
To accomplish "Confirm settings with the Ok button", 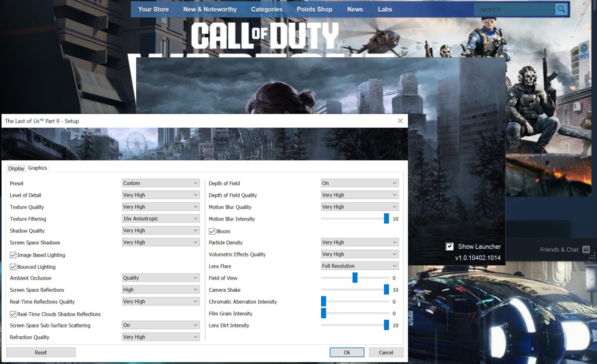I will coord(347,352).
